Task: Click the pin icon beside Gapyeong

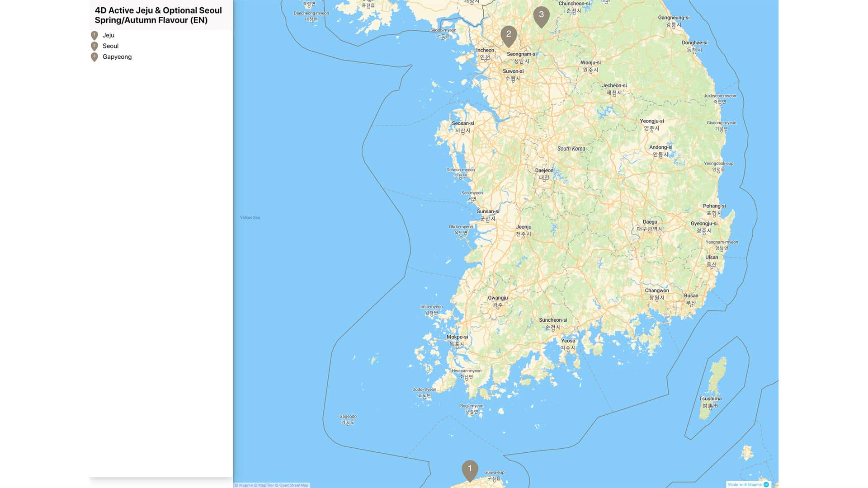Action: [94, 57]
